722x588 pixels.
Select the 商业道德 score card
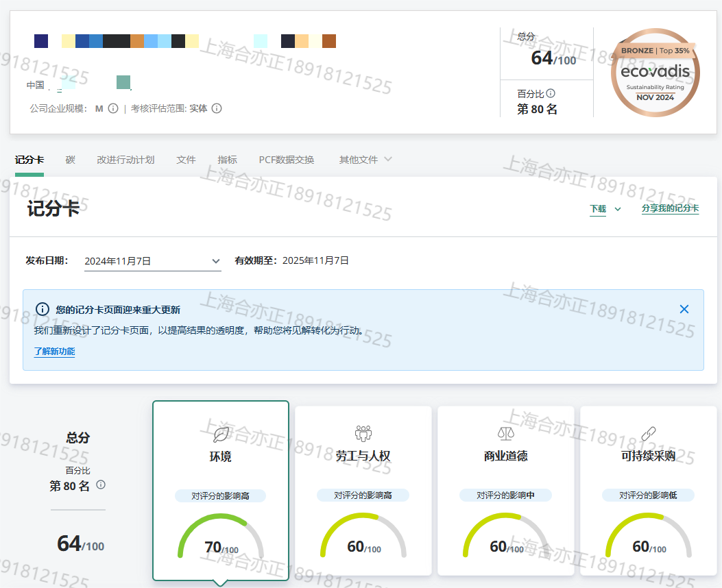tap(505, 490)
